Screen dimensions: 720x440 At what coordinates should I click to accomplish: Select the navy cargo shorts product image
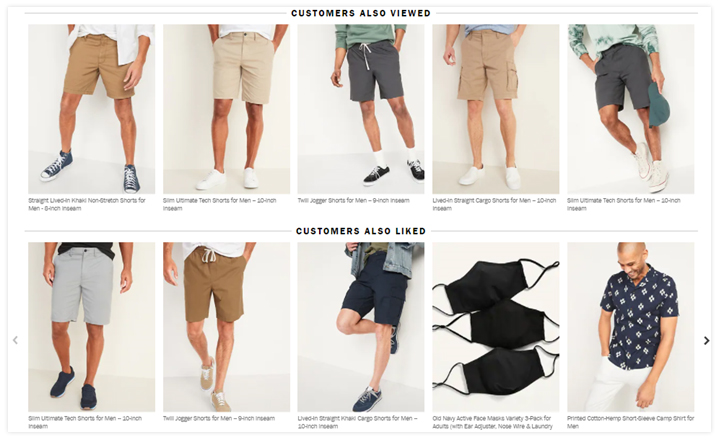click(x=361, y=327)
